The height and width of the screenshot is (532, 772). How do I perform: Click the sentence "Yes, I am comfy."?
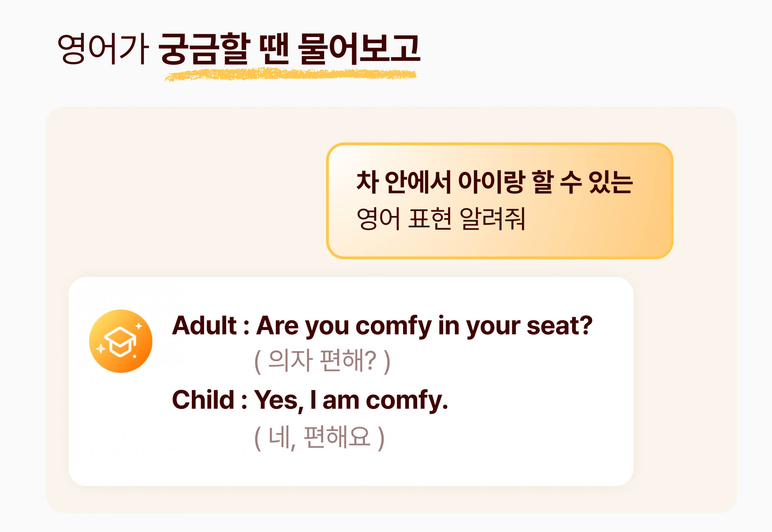point(351,400)
